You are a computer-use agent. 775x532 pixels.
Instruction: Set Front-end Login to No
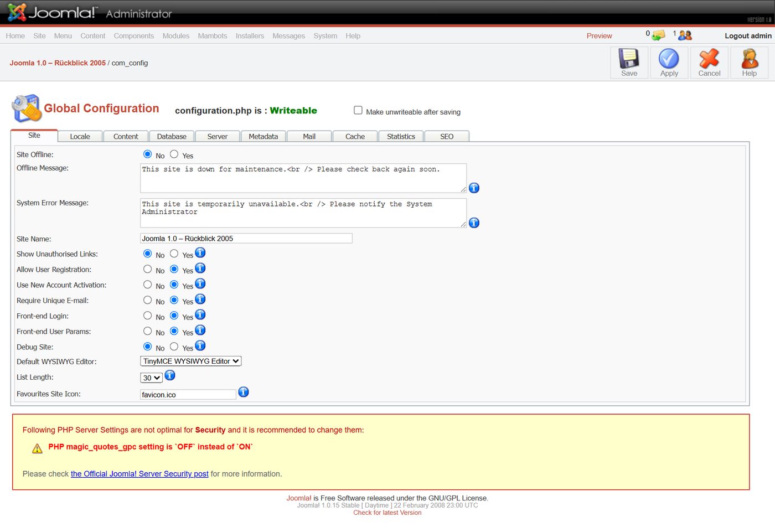tap(147, 316)
